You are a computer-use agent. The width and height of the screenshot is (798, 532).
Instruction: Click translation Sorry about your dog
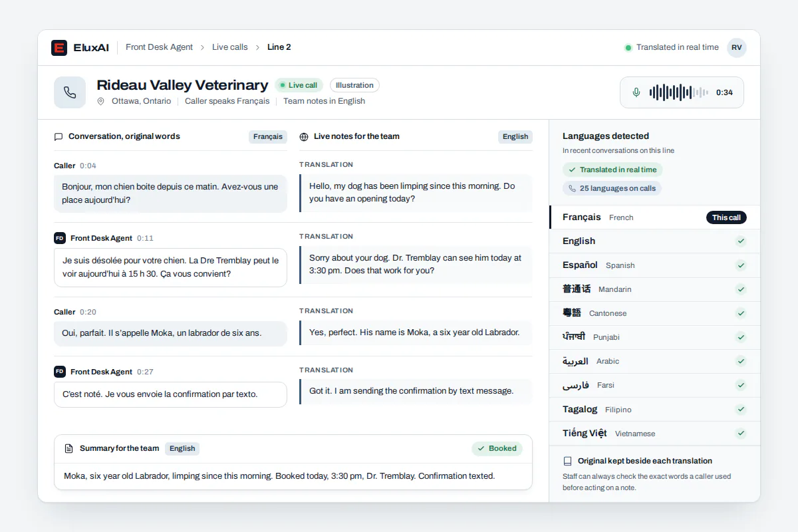pos(416,265)
